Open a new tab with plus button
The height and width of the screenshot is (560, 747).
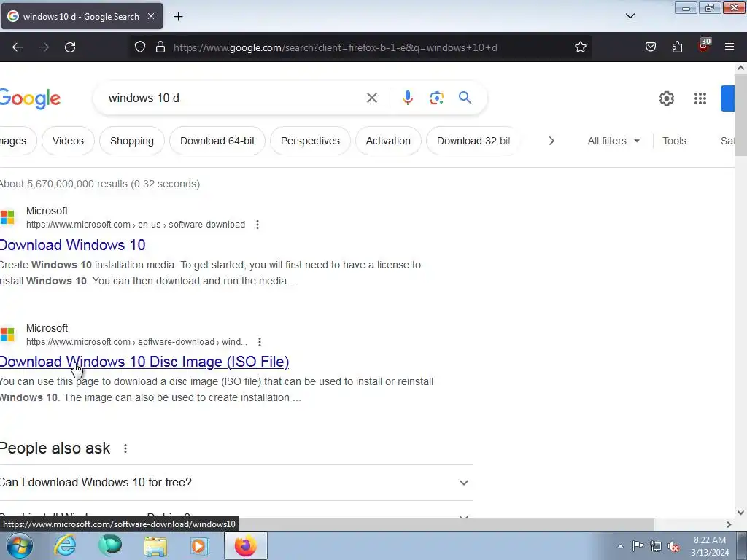pyautogui.click(x=178, y=17)
